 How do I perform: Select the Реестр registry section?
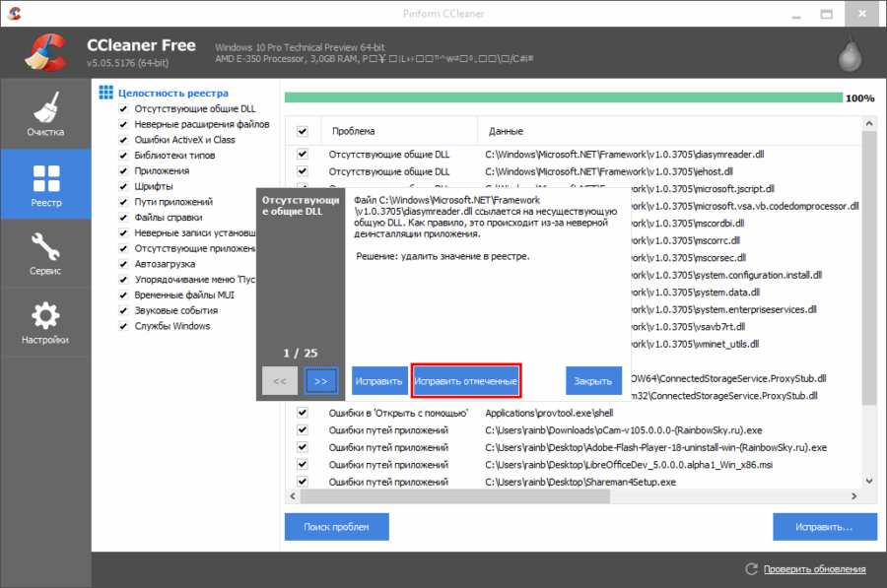click(45, 184)
